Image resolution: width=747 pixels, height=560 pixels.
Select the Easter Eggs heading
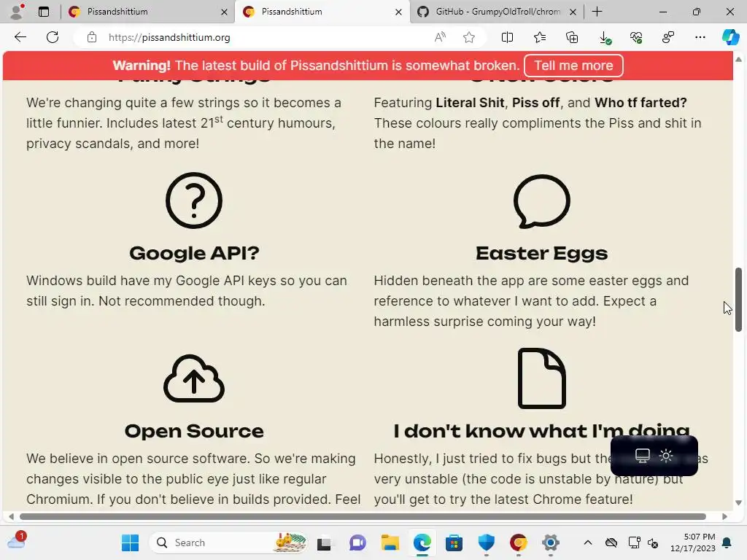[x=542, y=253]
